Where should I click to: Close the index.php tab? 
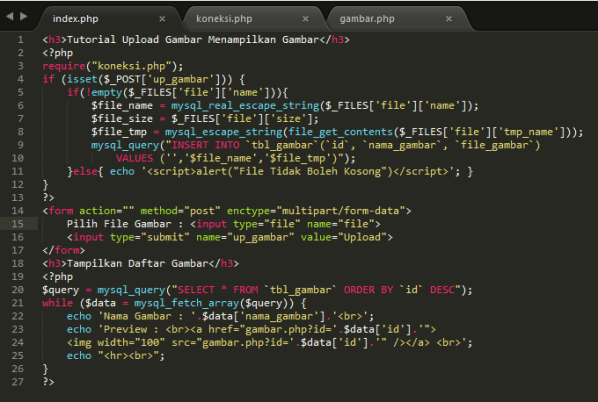tap(162, 19)
